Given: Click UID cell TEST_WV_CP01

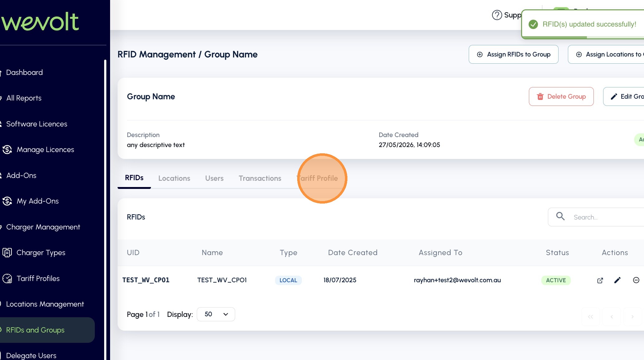Looking at the screenshot, I should pyautogui.click(x=146, y=280).
